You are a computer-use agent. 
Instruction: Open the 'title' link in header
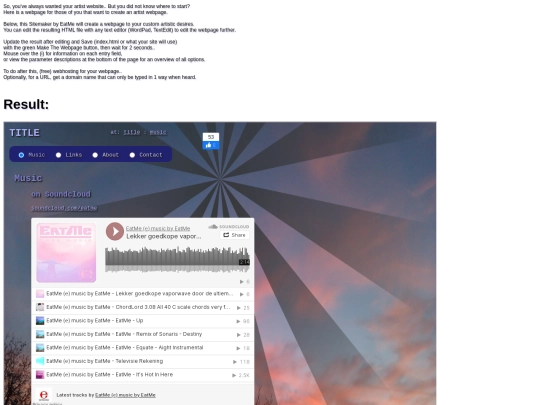pyautogui.click(x=132, y=132)
